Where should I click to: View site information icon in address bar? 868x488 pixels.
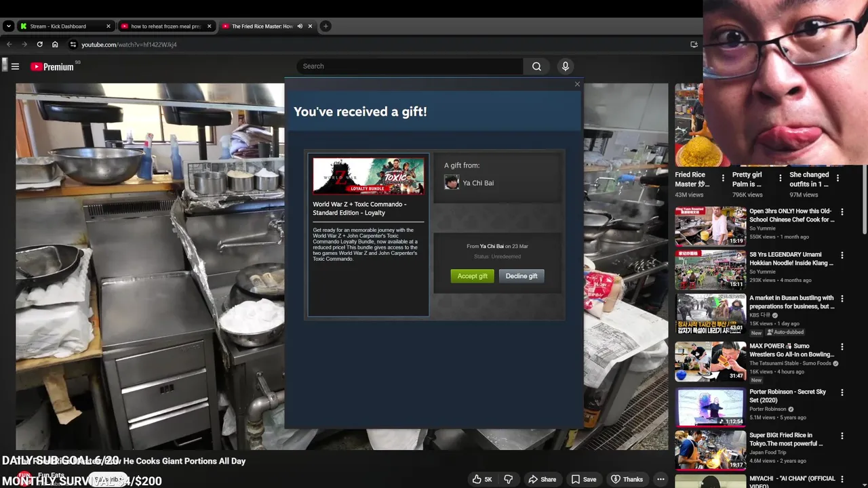73,45
